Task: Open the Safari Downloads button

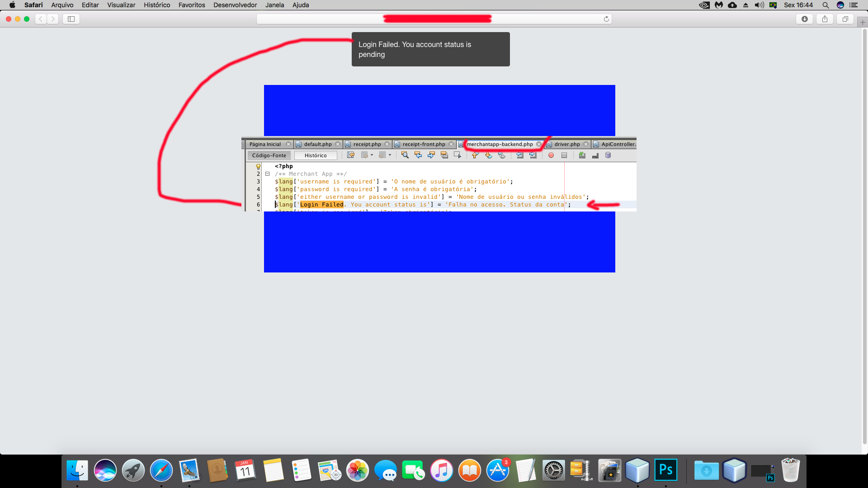Action: coord(805,19)
